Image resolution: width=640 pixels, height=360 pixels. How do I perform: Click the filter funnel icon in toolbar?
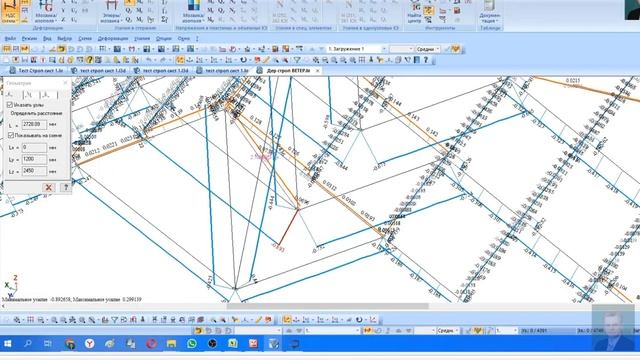(297, 60)
